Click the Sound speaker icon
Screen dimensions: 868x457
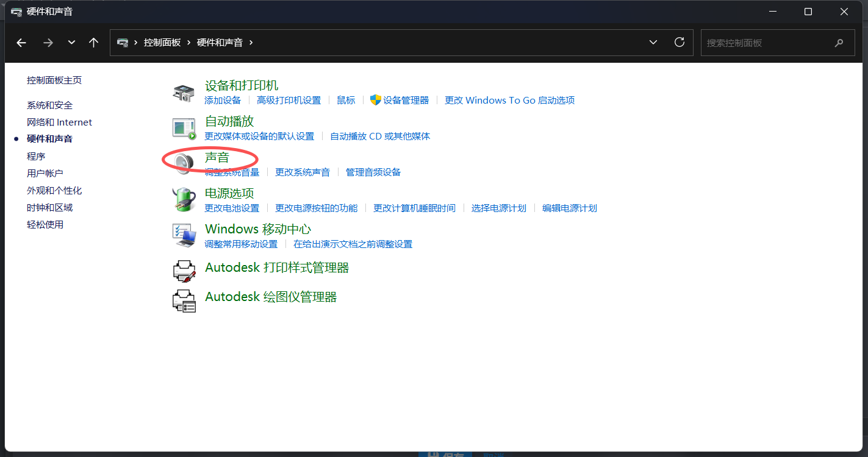coord(183,163)
